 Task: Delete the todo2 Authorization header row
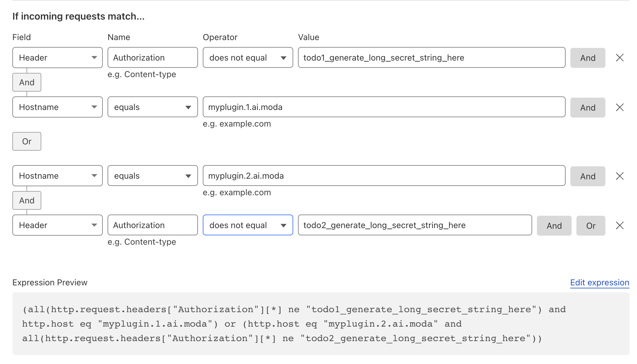620,225
